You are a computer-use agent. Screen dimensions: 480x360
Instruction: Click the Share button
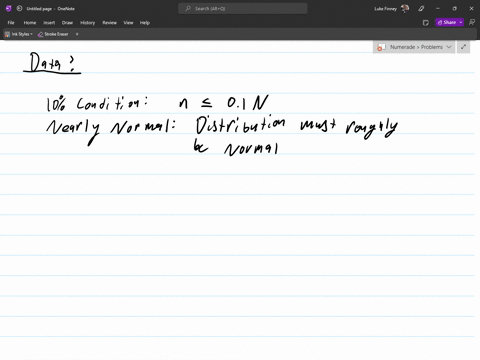[447, 22]
